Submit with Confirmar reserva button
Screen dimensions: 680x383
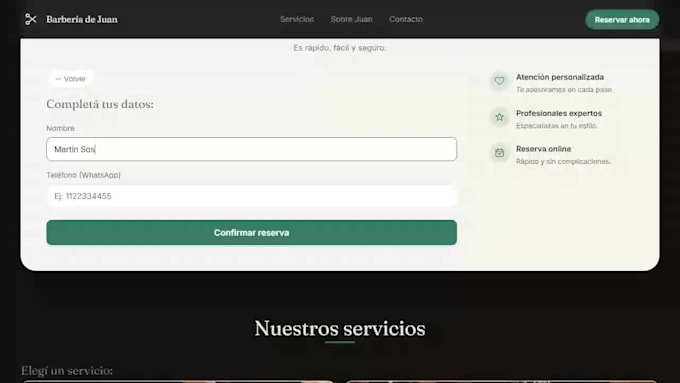click(x=252, y=232)
